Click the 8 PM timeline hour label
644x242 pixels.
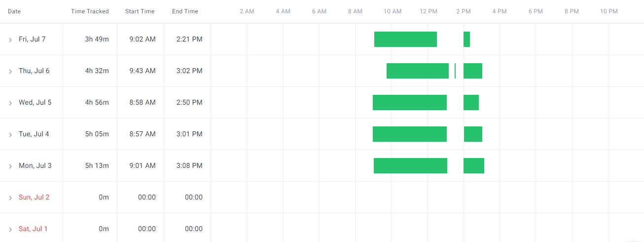(x=572, y=11)
